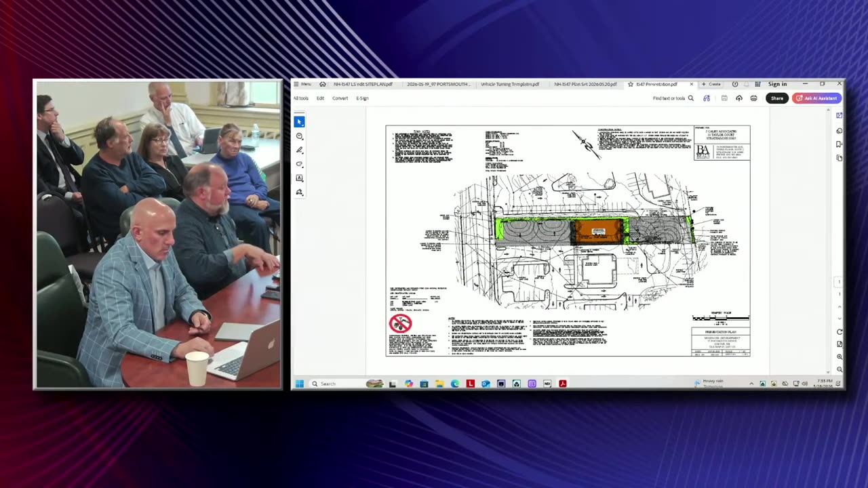Select the highlighter pen tool

(x=299, y=150)
